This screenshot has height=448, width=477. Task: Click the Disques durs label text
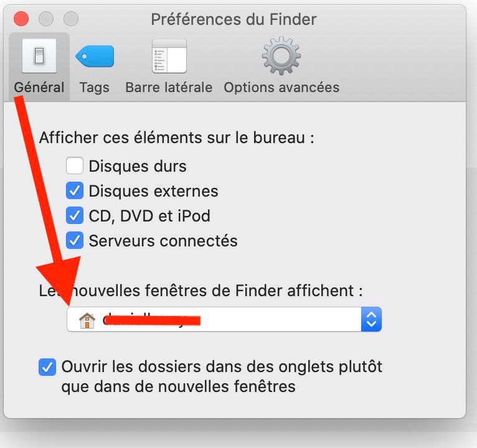[138, 166]
